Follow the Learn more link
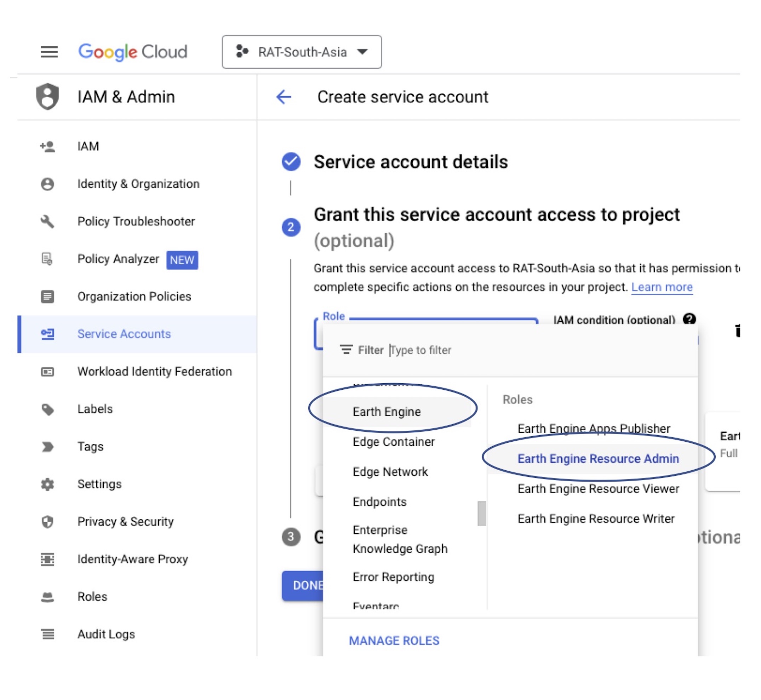761x700 pixels. point(662,287)
